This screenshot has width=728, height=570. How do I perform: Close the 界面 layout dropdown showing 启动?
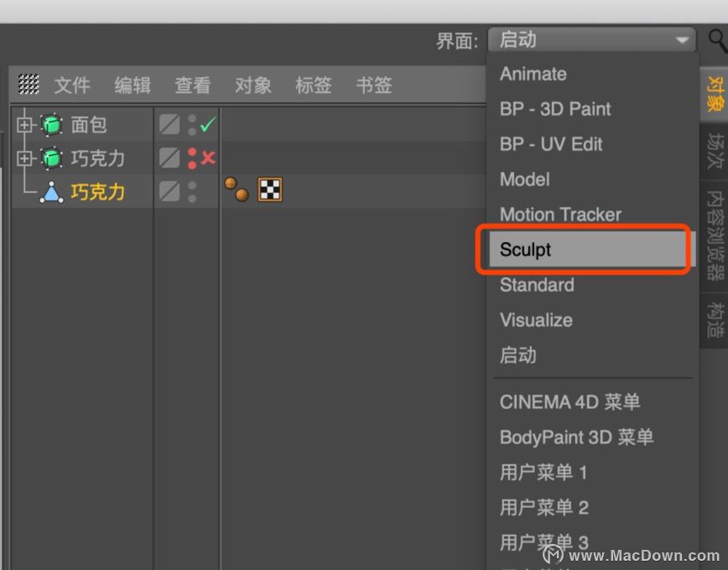591,39
